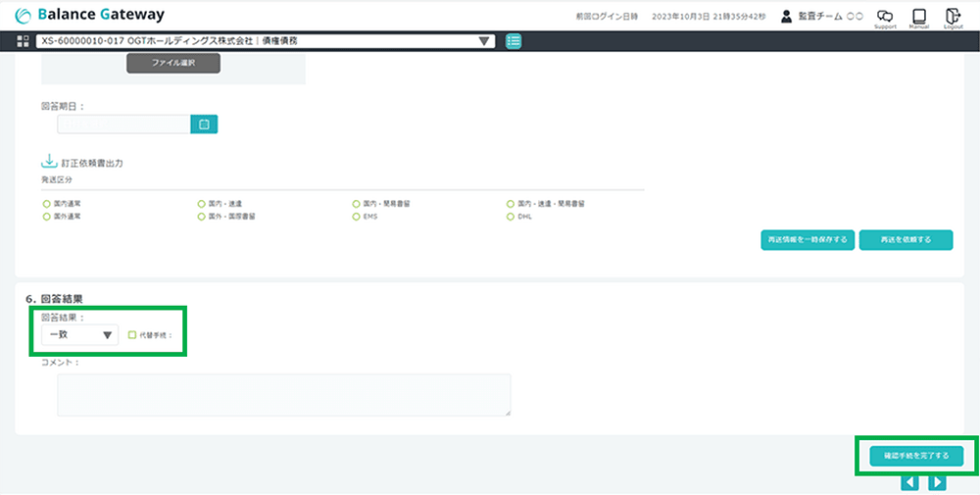Enable the 代替手続 checkbox
Viewport: 980px width, 495px height.
tap(132, 335)
